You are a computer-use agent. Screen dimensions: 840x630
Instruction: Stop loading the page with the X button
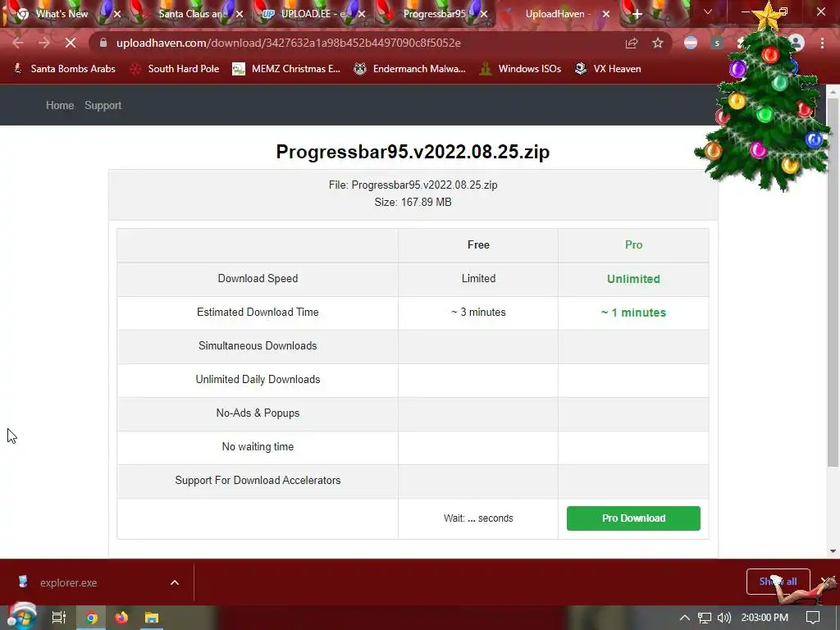pos(71,43)
